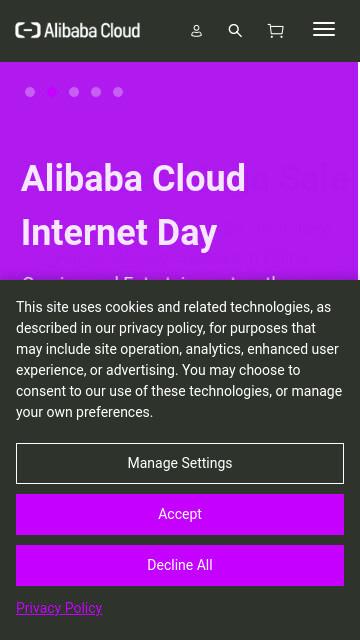Open Manage Settings for cookies
Viewport: 360px width, 640px height.
tap(180, 463)
